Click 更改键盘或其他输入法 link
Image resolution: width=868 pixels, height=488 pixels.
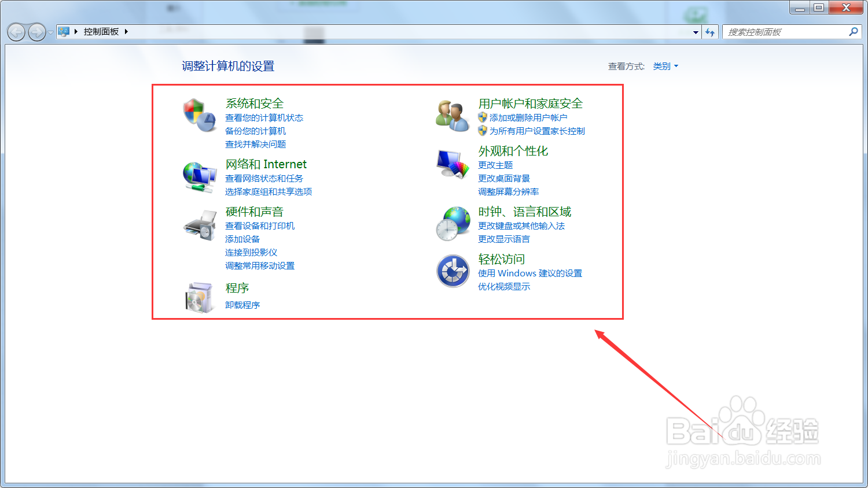521,226
